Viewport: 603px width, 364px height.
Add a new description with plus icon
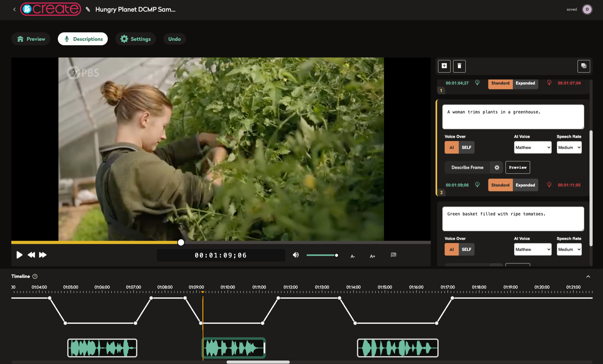coord(444,66)
